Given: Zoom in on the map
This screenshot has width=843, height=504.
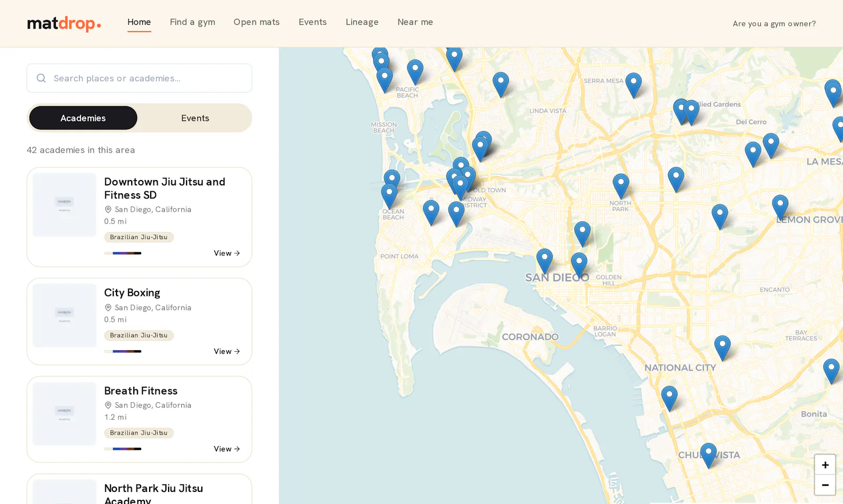Looking at the screenshot, I should point(825,465).
